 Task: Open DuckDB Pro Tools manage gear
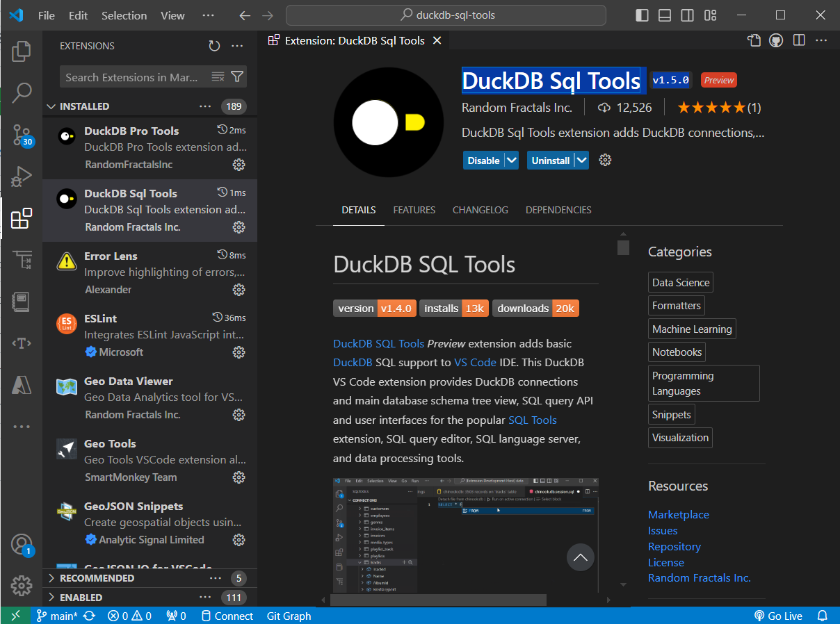pos(239,165)
